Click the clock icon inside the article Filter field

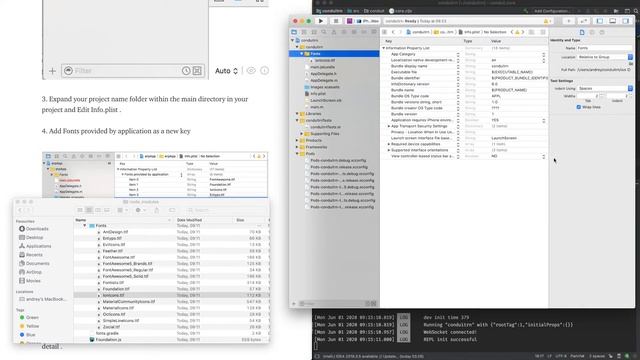pos(186,71)
